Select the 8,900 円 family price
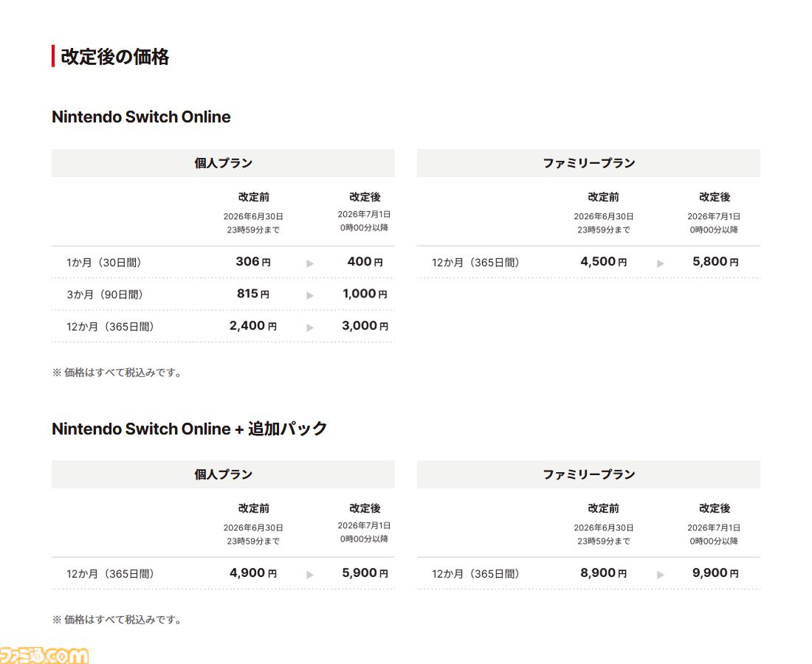 pos(604,573)
